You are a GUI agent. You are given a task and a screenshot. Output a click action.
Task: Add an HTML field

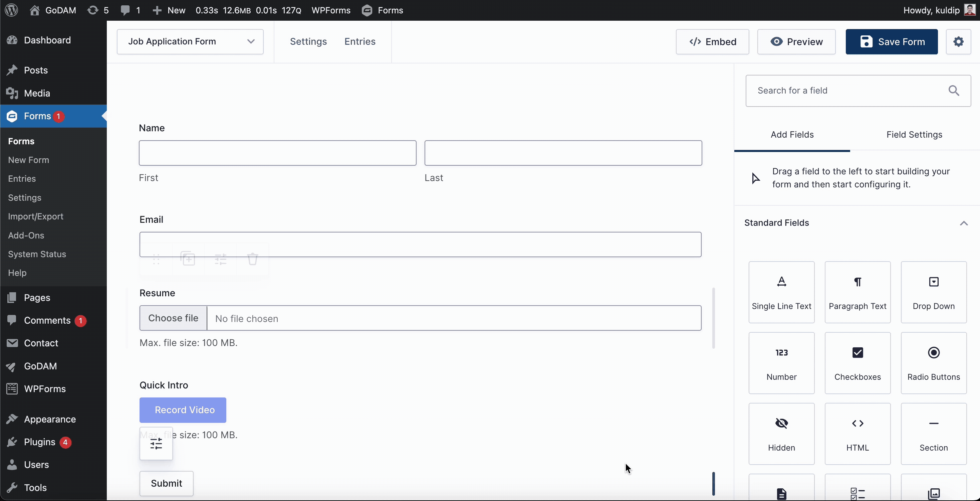[857, 434]
